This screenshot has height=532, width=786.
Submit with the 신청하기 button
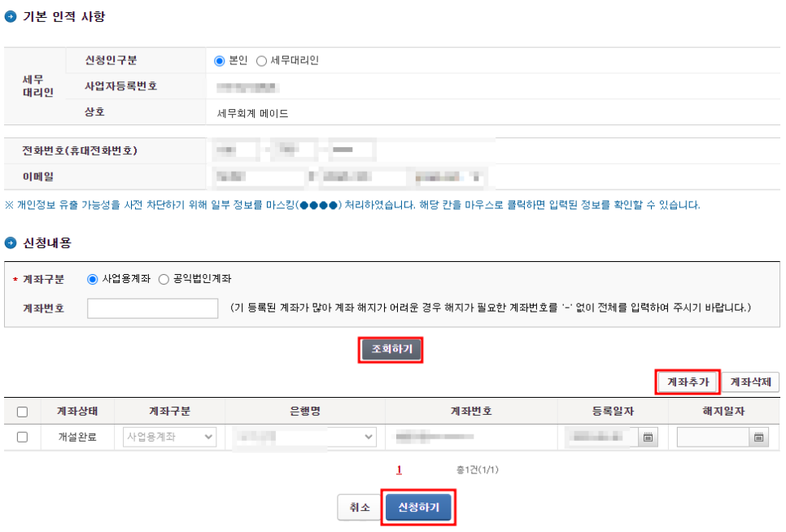(418, 508)
